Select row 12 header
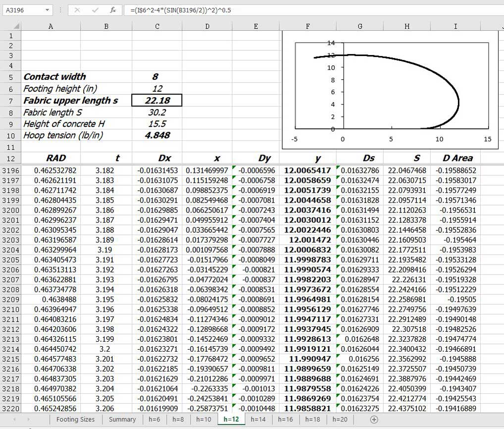Image resolution: width=504 pixels, height=429 pixels. (x=10, y=158)
